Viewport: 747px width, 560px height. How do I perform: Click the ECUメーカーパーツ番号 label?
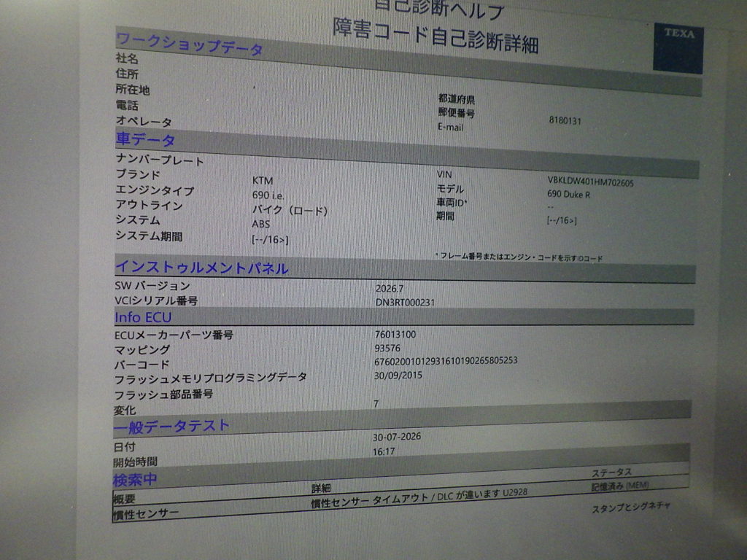point(174,335)
